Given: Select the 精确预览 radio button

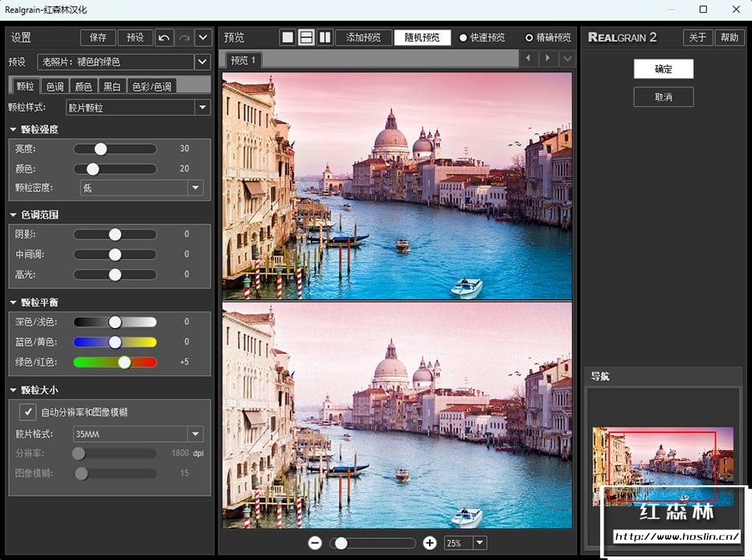Looking at the screenshot, I should 529,38.
